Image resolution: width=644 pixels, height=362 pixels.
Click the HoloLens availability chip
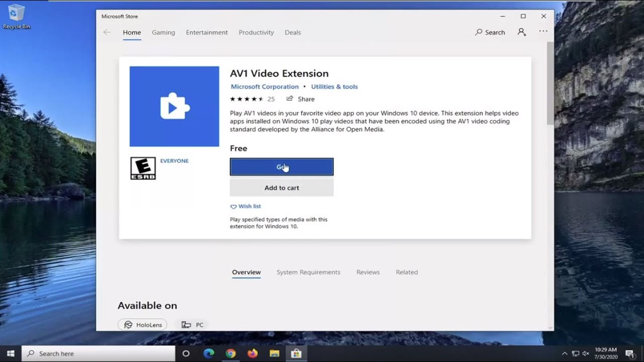[x=142, y=325]
